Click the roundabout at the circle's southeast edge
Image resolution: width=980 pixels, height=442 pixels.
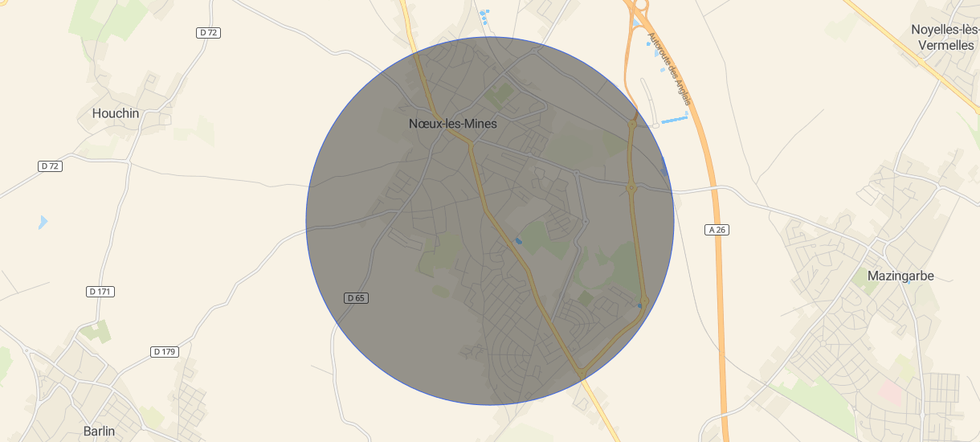click(x=644, y=301)
